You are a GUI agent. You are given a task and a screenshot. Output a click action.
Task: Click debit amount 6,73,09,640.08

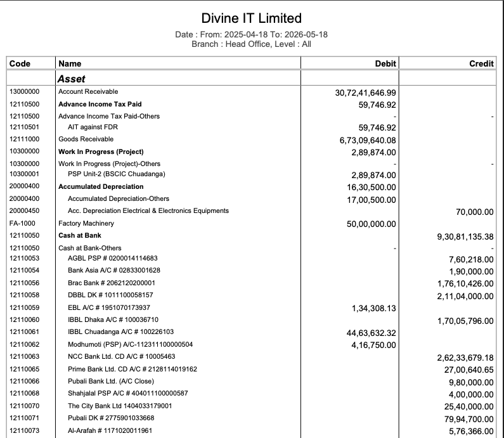pos(368,141)
